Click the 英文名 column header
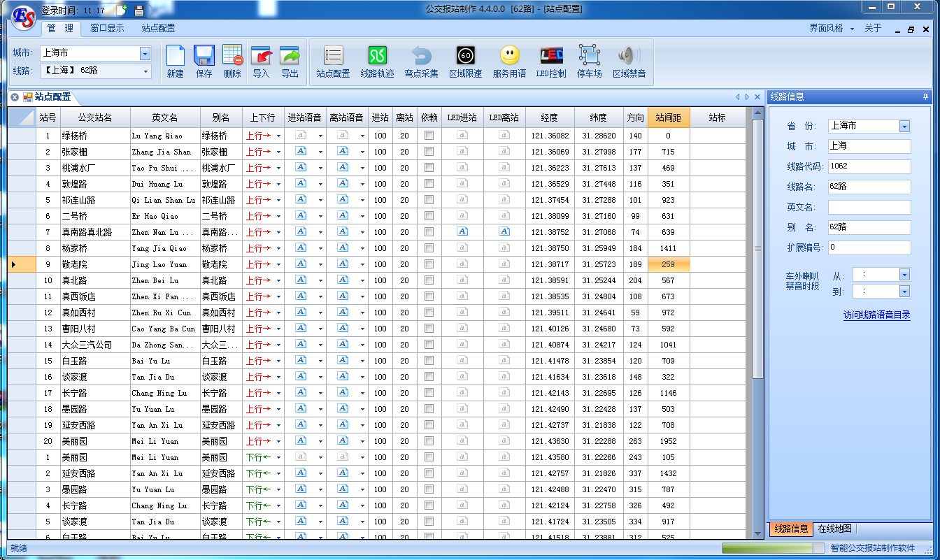Viewport: 940px width, 560px height. click(x=165, y=118)
